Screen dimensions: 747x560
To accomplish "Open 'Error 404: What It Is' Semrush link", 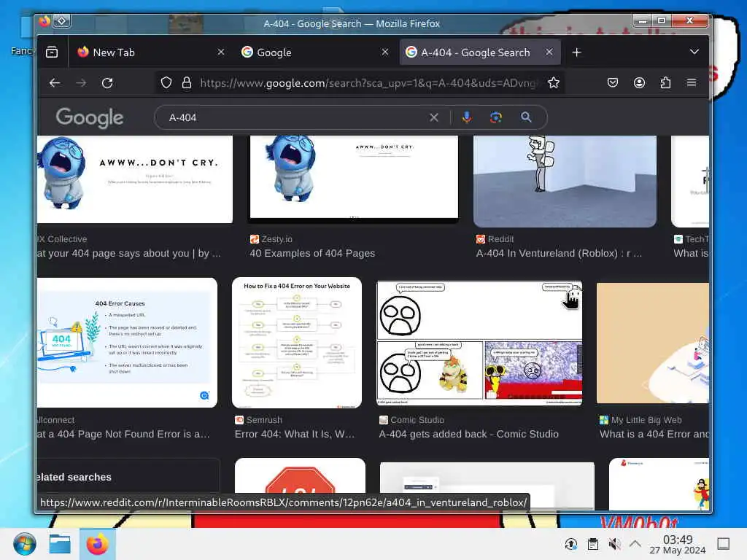I will click(x=295, y=435).
